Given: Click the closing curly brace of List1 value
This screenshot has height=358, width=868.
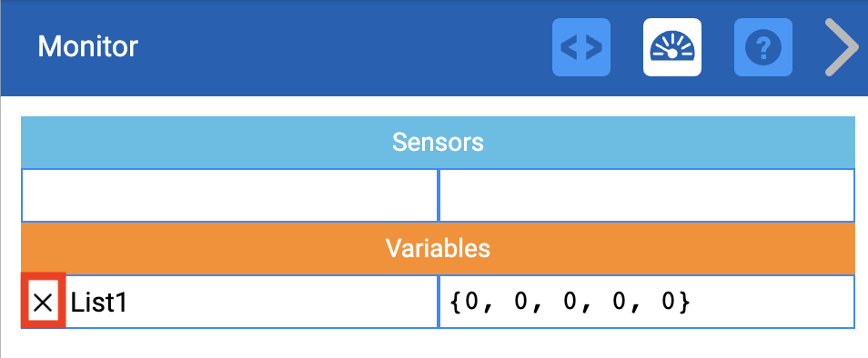Looking at the screenshot, I should (685, 303).
